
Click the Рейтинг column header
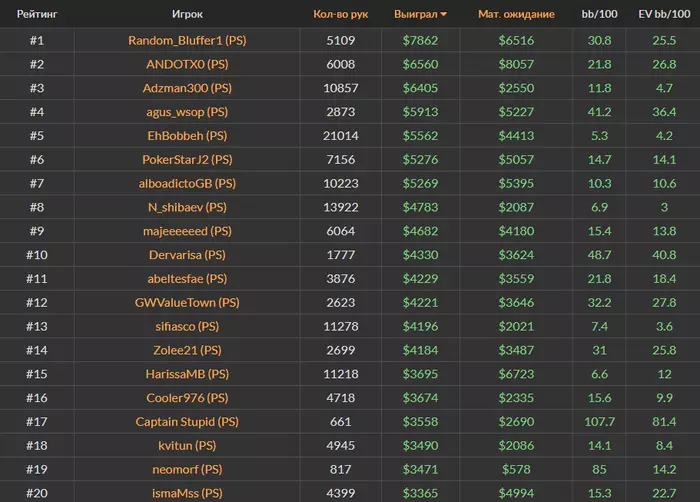point(37,14)
